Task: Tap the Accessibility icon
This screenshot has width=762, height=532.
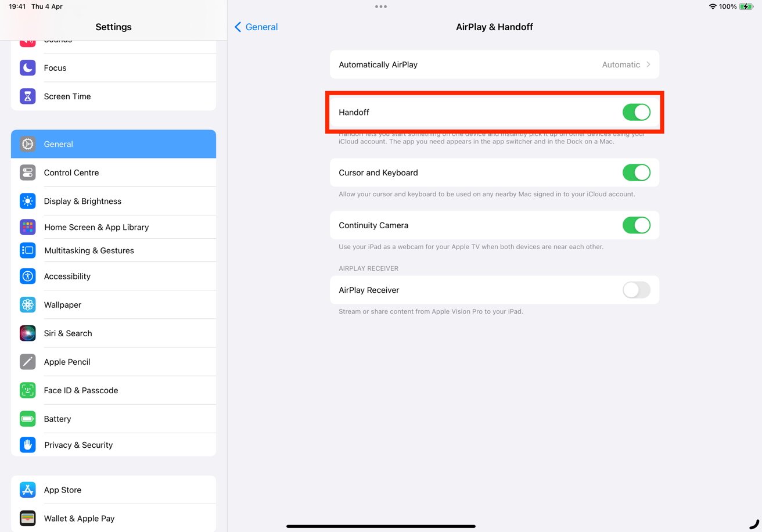Action: click(x=28, y=276)
